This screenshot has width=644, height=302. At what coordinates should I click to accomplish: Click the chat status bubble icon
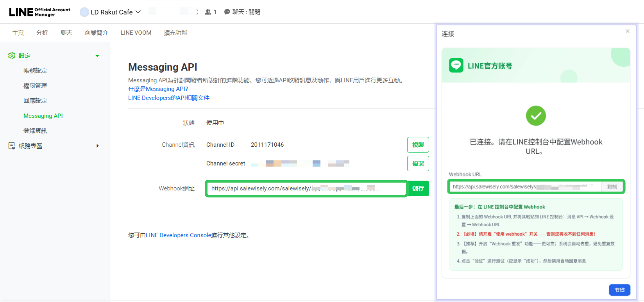227,12
